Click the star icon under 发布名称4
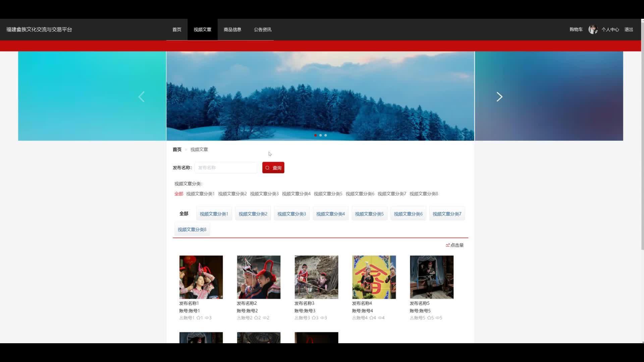Image resolution: width=644 pixels, height=362 pixels. pyautogui.click(x=371, y=318)
